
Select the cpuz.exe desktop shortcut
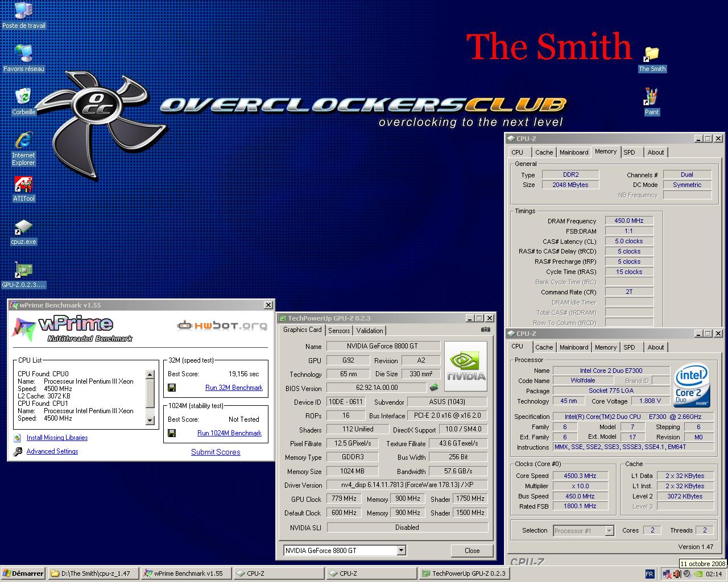(x=23, y=232)
